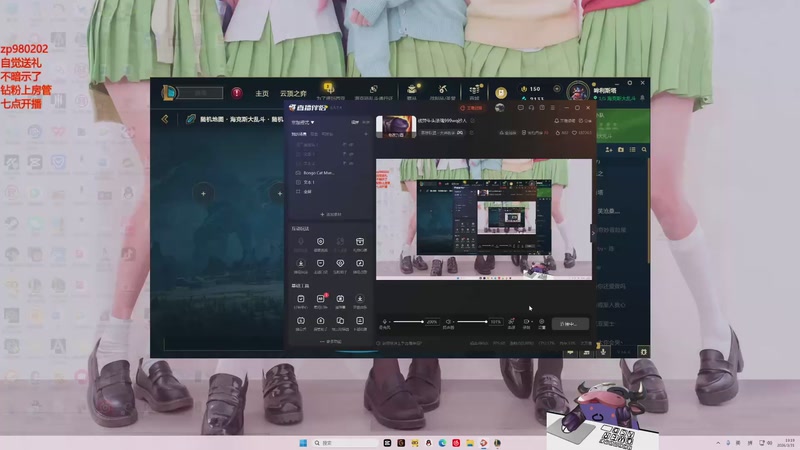
Task: Open the settings gear next to record
Action: [x=542, y=321]
